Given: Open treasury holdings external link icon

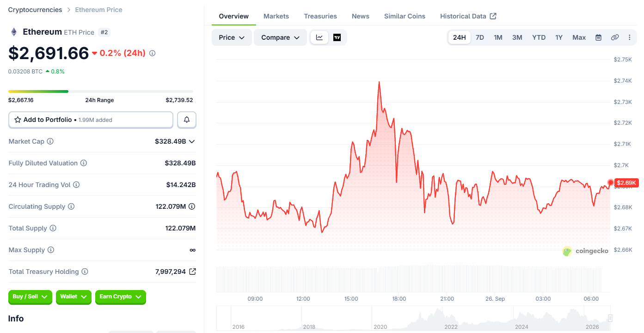Looking at the screenshot, I should [192, 272].
